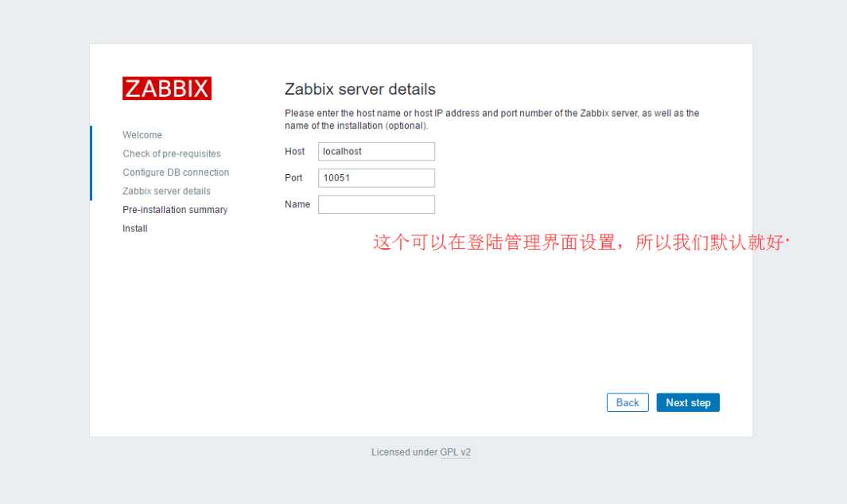Screen dimensions: 847x504
Task: Open the GPL v2 license link
Action: tap(456, 452)
